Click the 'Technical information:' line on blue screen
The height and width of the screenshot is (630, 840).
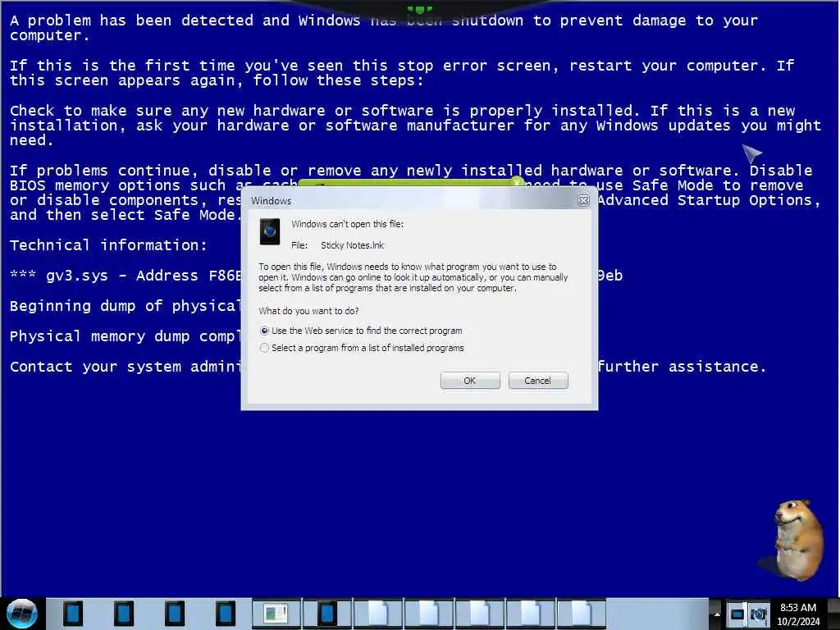(x=108, y=245)
